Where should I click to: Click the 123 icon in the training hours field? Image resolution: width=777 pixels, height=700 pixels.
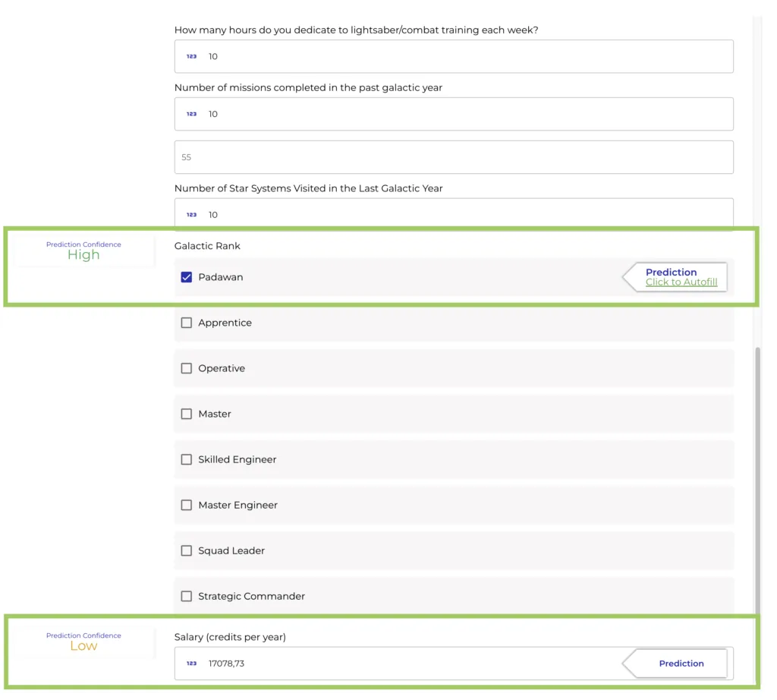(191, 56)
